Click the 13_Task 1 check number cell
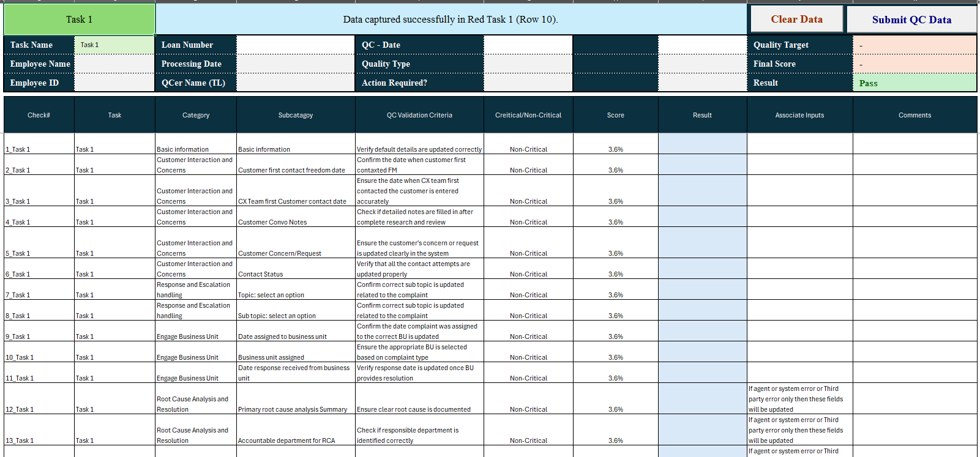This screenshot has height=457, width=980. [39, 430]
